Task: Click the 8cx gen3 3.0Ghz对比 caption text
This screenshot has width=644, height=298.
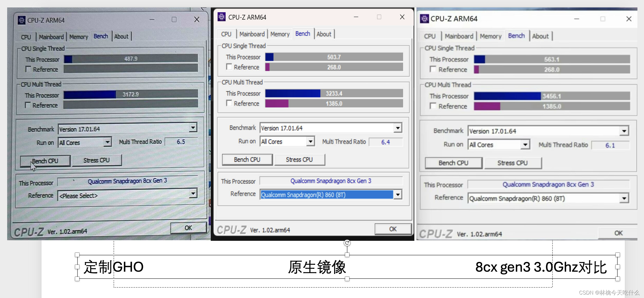Action: [541, 267]
